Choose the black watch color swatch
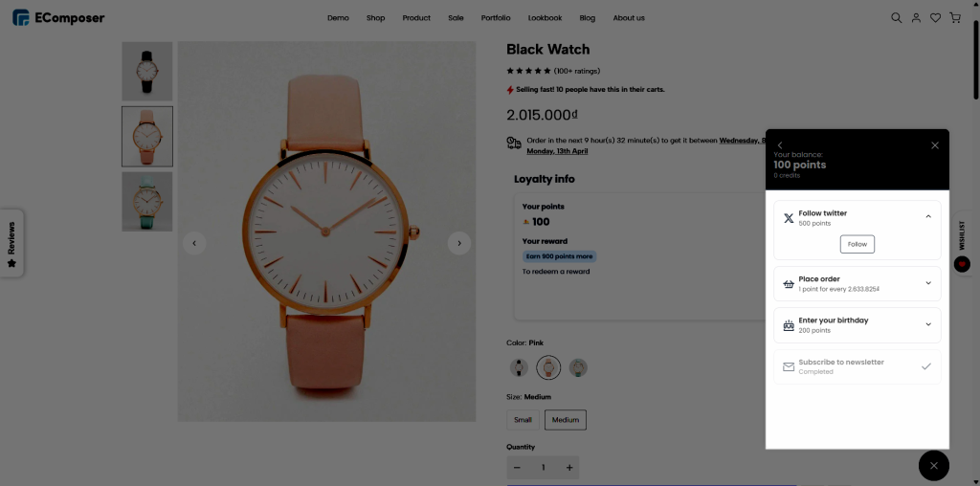Screen dimensions: 980x486 click(x=519, y=367)
